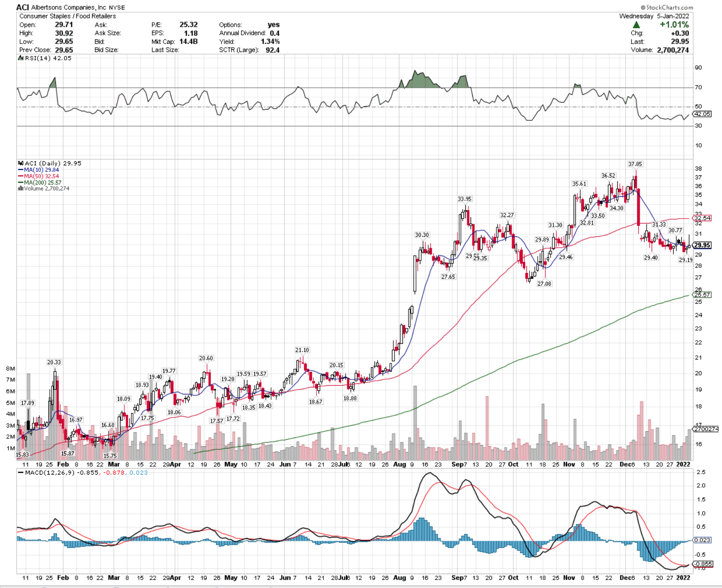The height and width of the screenshot is (588, 722).
Task: Click the Options value yes
Action: point(274,24)
